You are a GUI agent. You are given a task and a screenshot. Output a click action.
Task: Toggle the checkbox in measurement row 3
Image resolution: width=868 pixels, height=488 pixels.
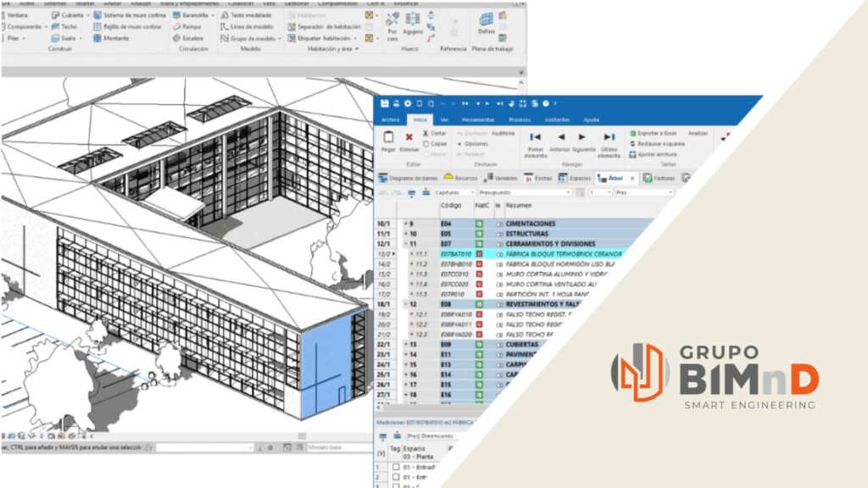point(396,486)
